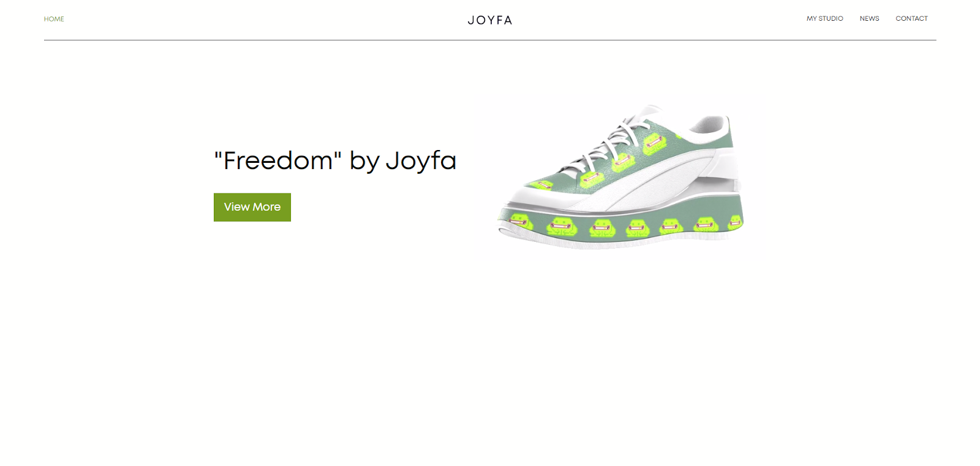Image resolution: width=980 pixels, height=466 pixels.
Task: Click the green View More button
Action: [252, 207]
